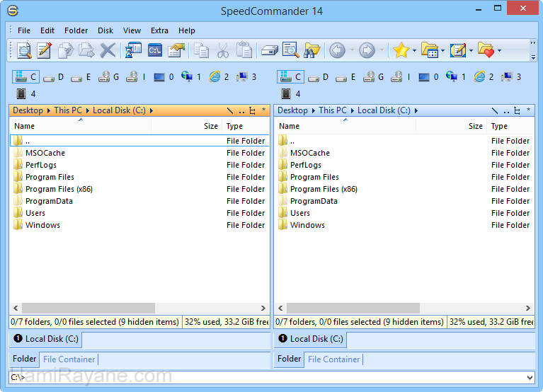Click the Properties hand toolbar icon
The image size is (543, 392).
[x=176, y=50]
